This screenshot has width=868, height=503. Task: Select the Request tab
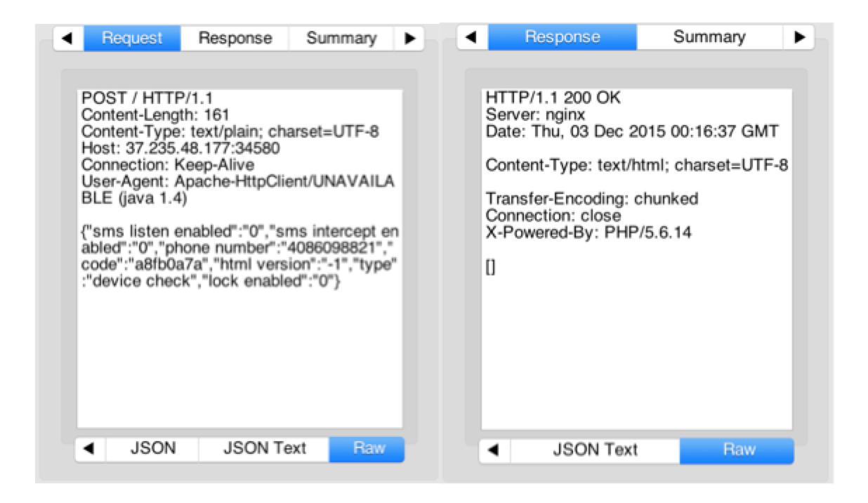pyautogui.click(x=132, y=39)
